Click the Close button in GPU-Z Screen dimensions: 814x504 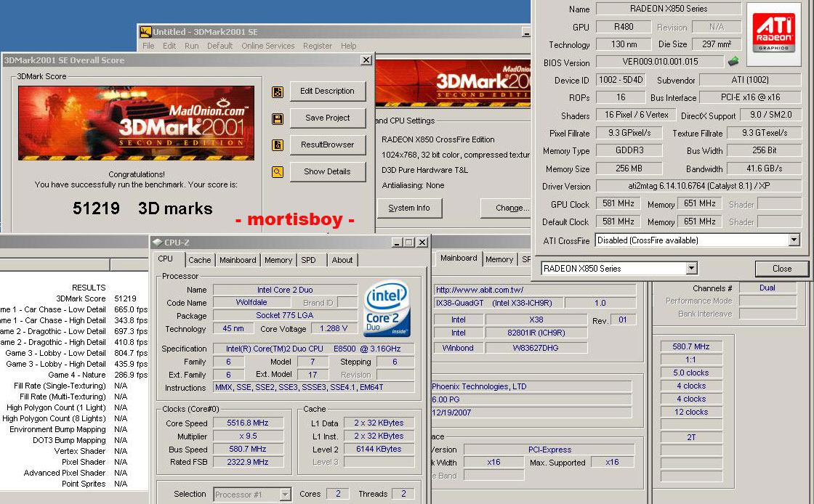pyautogui.click(x=782, y=269)
